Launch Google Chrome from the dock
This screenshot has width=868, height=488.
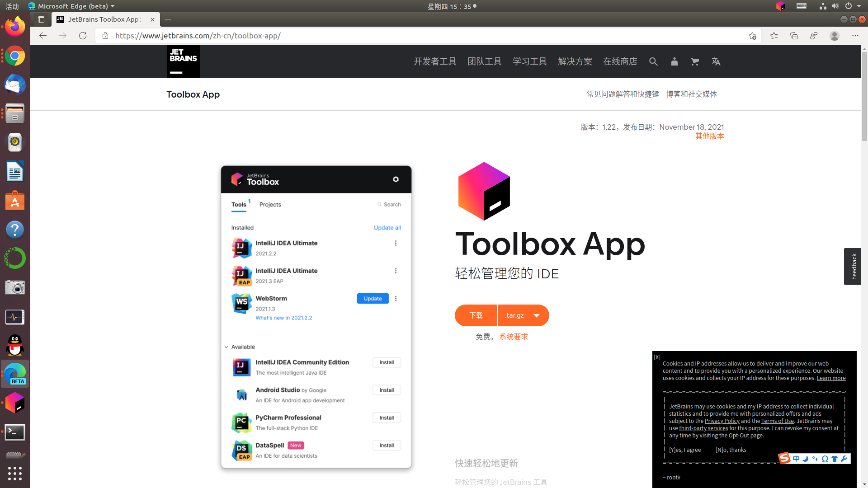pos(15,56)
